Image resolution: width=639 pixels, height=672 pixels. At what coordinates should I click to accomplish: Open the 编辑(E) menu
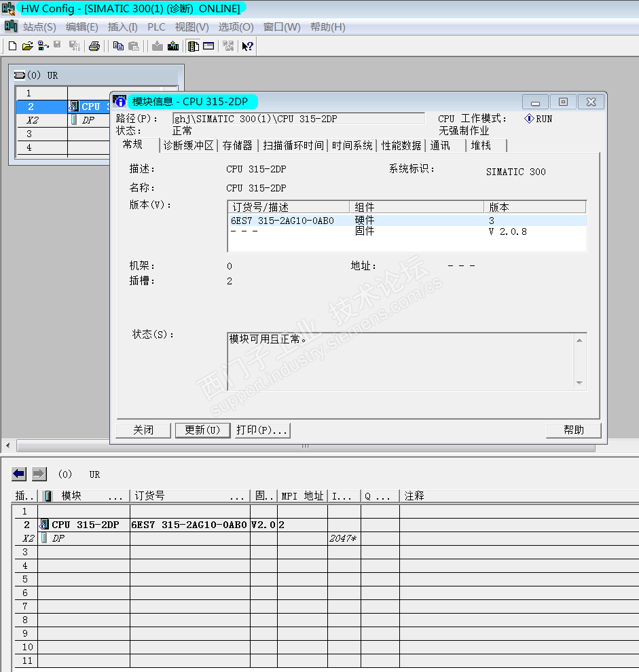coord(82,27)
